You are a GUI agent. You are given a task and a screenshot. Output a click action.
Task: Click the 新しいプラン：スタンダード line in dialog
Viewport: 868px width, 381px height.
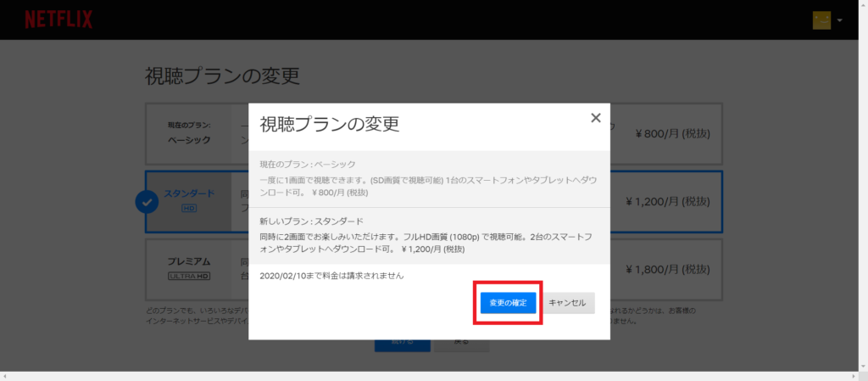click(312, 221)
